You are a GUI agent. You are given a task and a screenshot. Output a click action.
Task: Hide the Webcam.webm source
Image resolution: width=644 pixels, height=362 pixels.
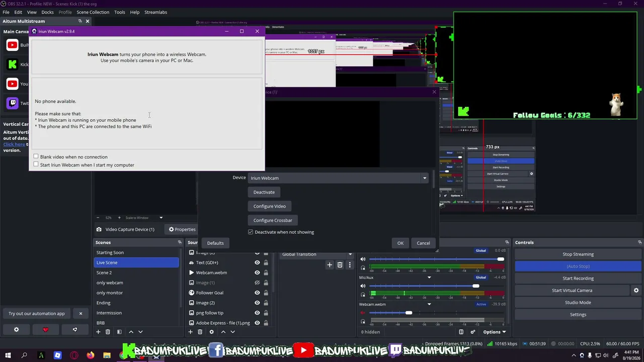click(x=257, y=273)
